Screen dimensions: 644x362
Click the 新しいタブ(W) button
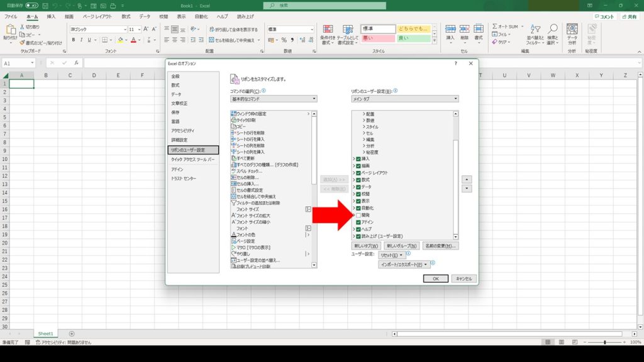coord(365,246)
